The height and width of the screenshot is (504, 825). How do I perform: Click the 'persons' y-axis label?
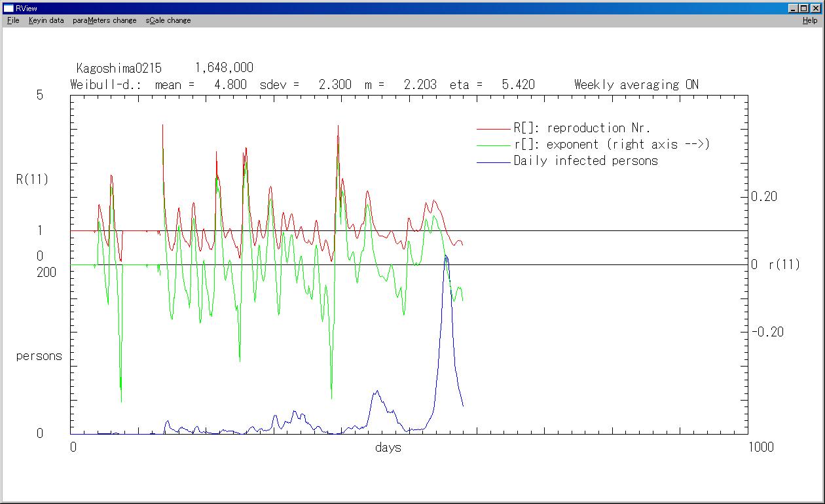pos(39,356)
